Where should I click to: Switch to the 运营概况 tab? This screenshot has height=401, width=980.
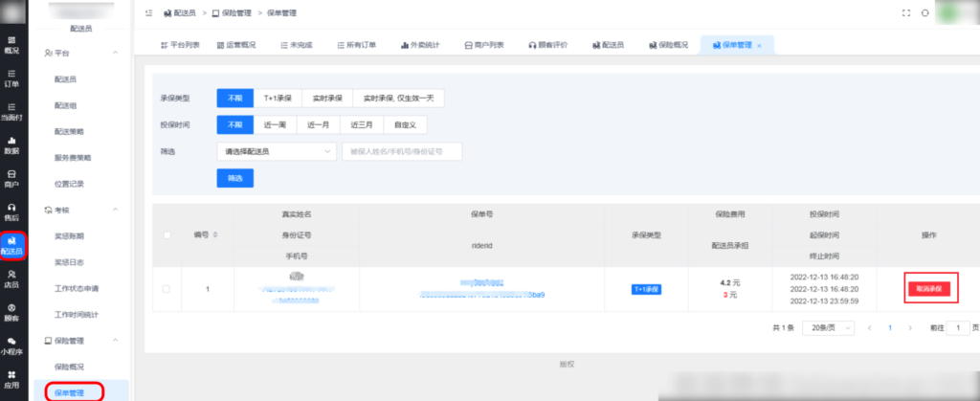[236, 45]
